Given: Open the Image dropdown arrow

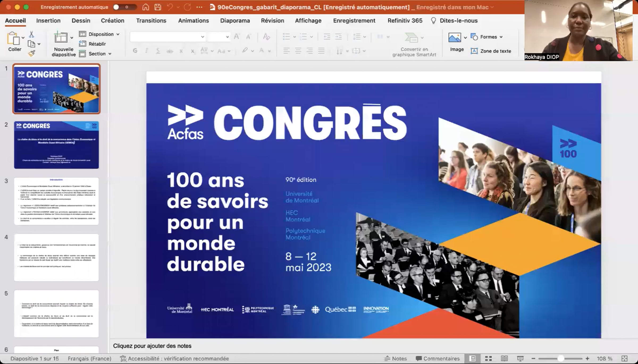Looking at the screenshot, I should coord(465,37).
